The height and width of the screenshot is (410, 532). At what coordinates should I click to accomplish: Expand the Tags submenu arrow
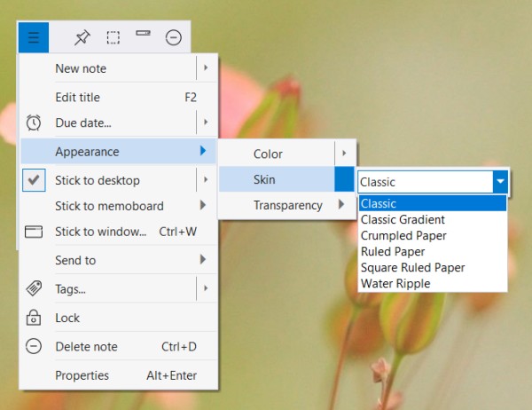[206, 288]
